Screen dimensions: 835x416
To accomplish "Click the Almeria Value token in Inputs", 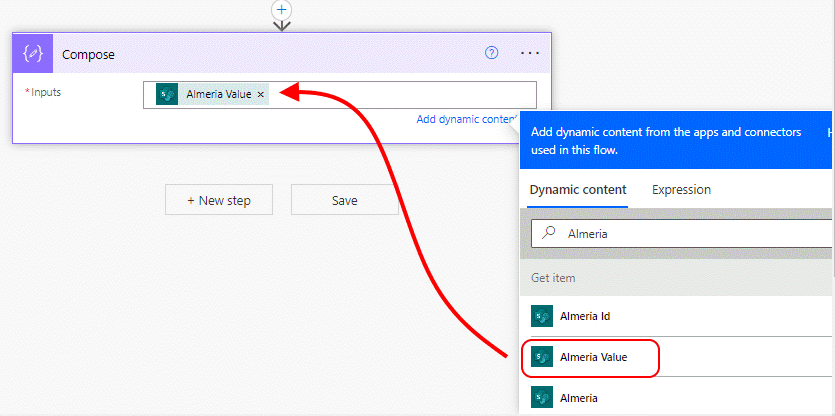I will 212,94.
